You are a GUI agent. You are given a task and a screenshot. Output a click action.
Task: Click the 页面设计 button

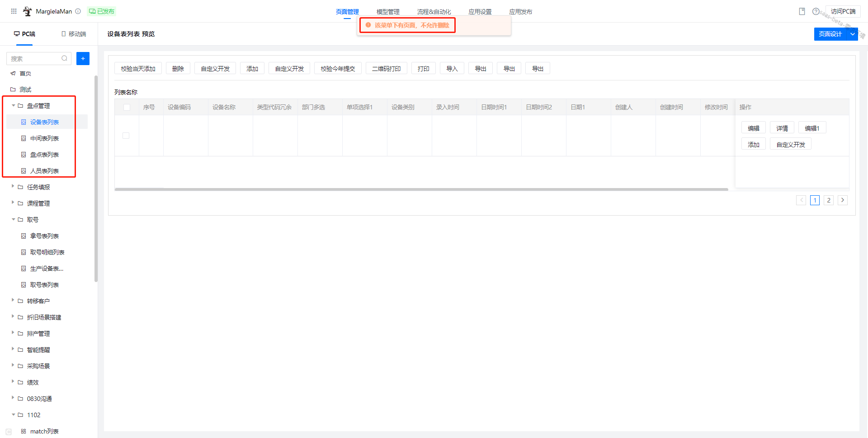coord(830,34)
